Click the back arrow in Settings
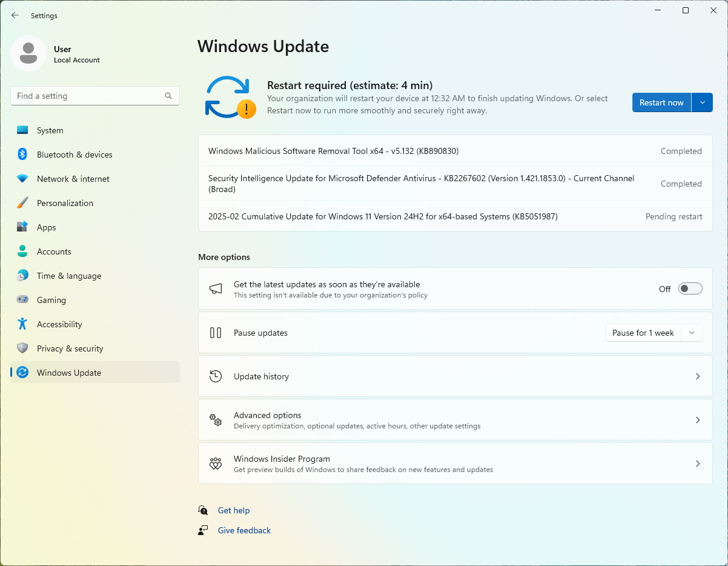The image size is (728, 566). (x=15, y=15)
